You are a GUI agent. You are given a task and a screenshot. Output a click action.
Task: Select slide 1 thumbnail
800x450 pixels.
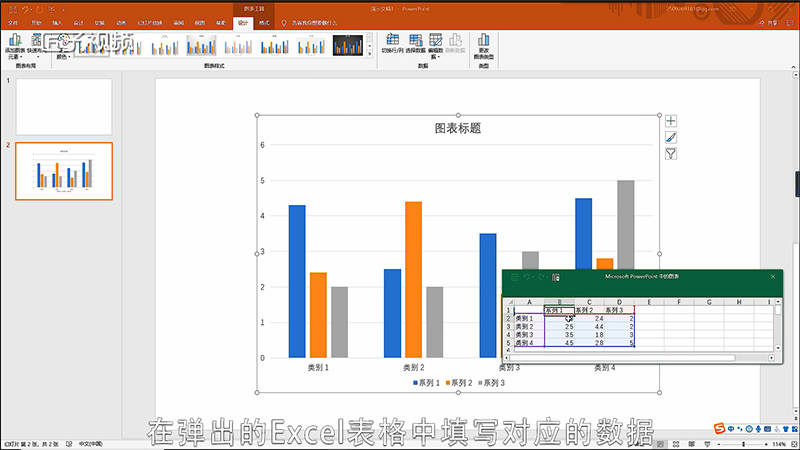pyautogui.click(x=64, y=106)
